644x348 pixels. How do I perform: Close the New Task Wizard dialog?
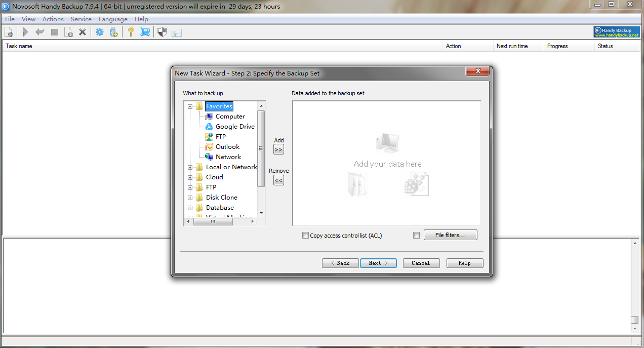477,72
